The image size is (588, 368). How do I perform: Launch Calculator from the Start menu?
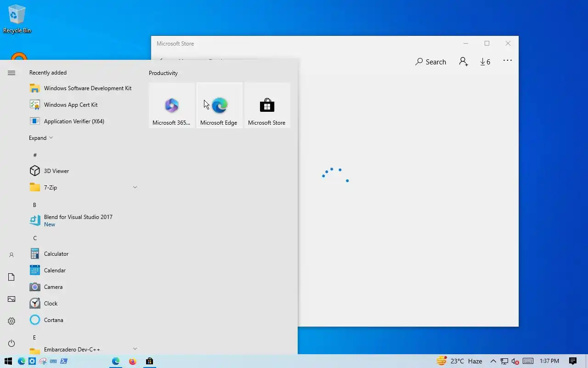pos(84,254)
